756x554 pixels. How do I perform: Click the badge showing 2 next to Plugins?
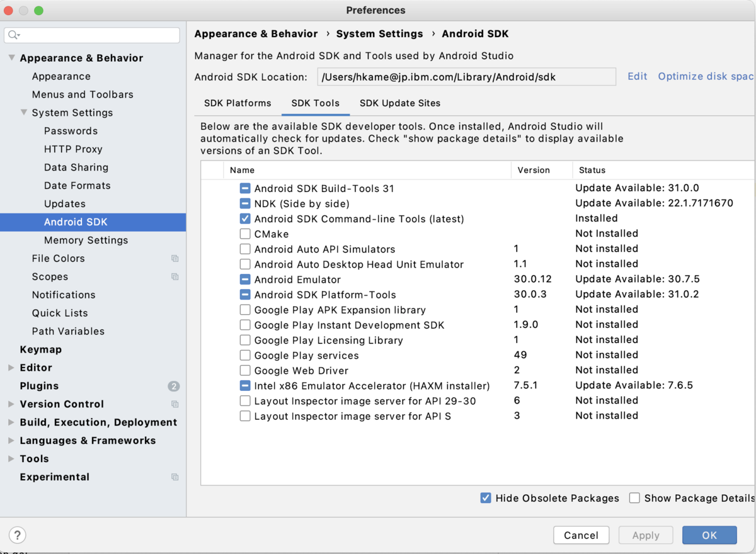175,385
